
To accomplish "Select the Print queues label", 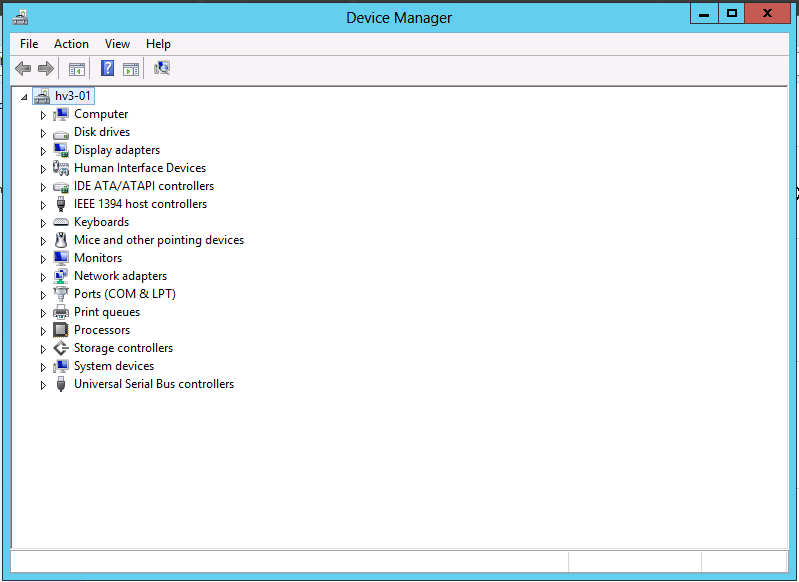I will (x=106, y=312).
